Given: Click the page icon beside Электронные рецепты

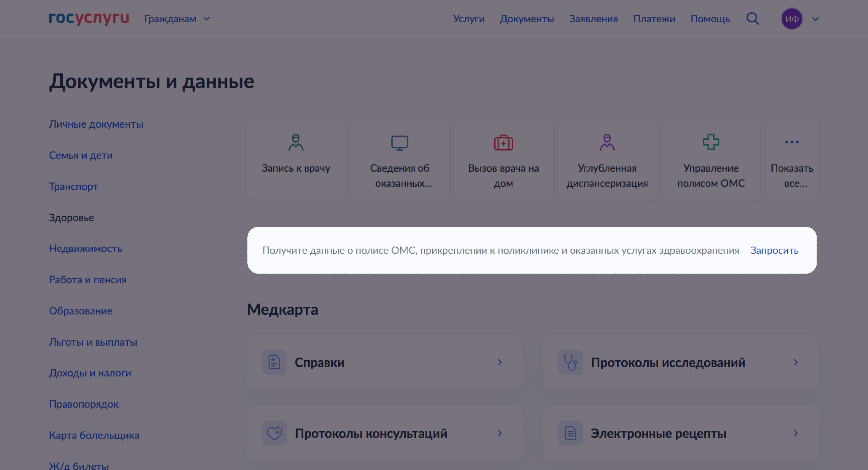Looking at the screenshot, I should click(x=570, y=433).
